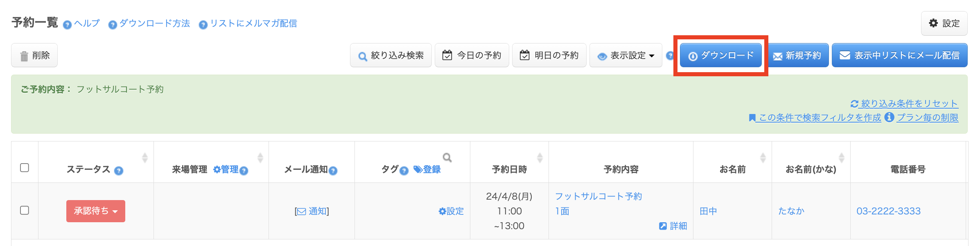980x246 pixels.
Task: Open 絞り込み検索 filter search
Action: 391,55
